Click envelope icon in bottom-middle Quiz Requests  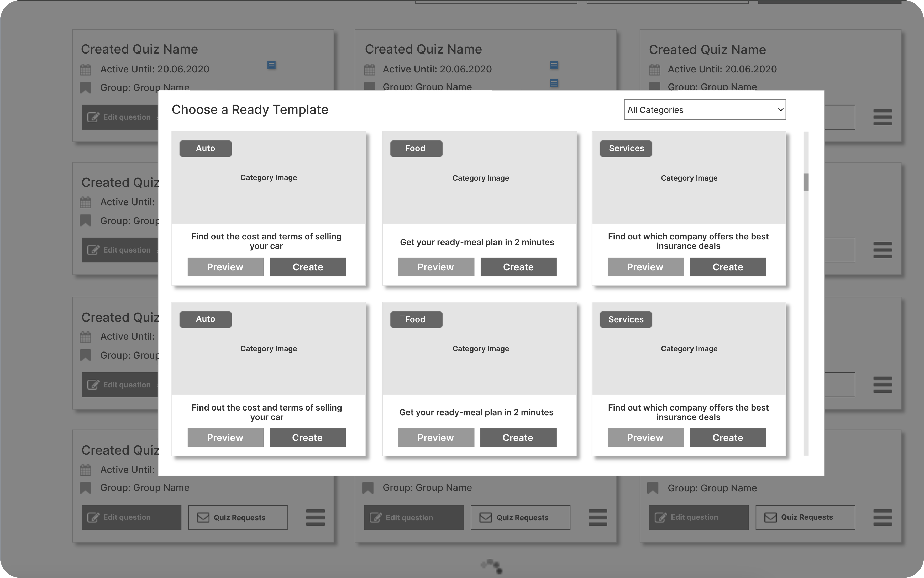[x=486, y=517]
